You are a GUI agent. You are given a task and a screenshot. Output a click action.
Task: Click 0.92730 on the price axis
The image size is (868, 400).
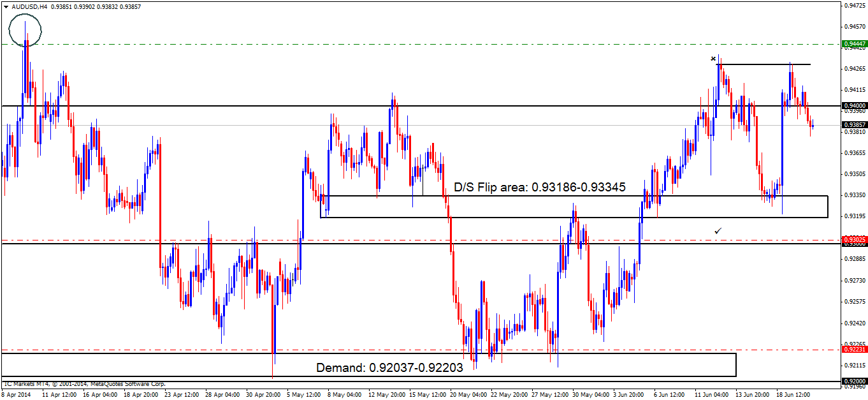point(854,280)
